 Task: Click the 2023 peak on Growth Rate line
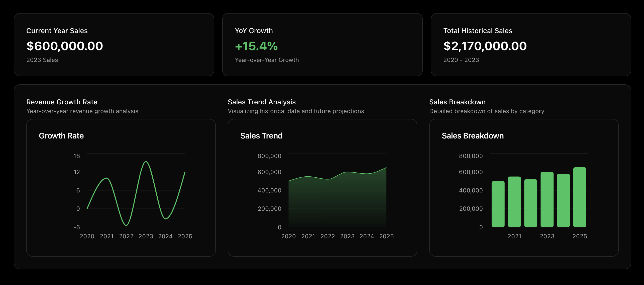click(x=146, y=162)
